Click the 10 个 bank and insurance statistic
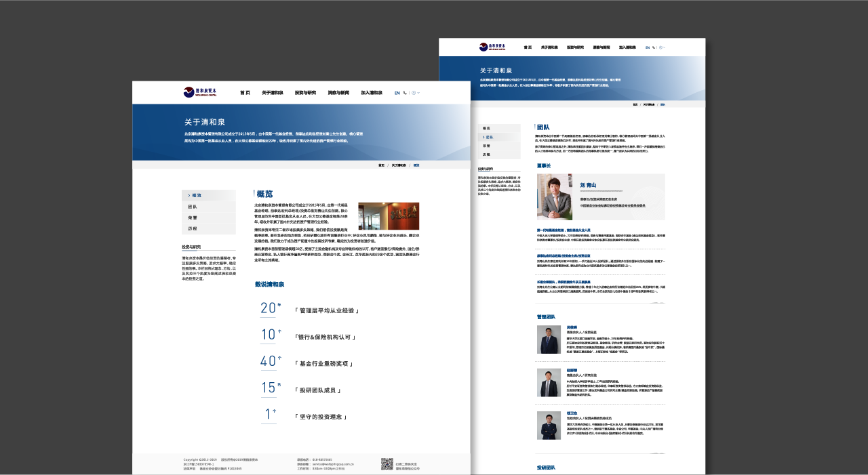868x475 pixels. (271, 335)
